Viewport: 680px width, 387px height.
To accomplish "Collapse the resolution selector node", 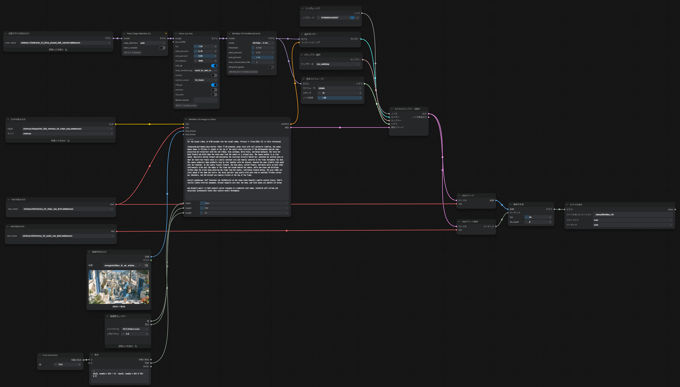I will click(108, 316).
